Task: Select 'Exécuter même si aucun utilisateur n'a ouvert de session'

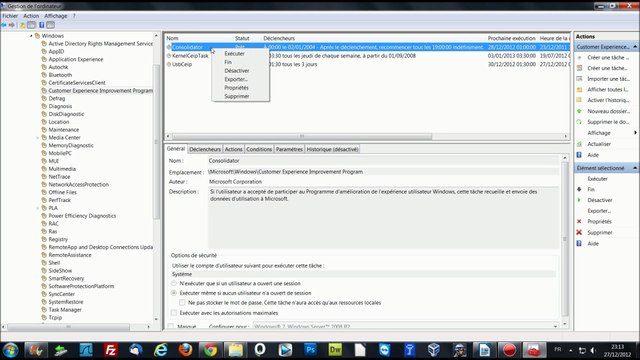Action: (x=174, y=293)
